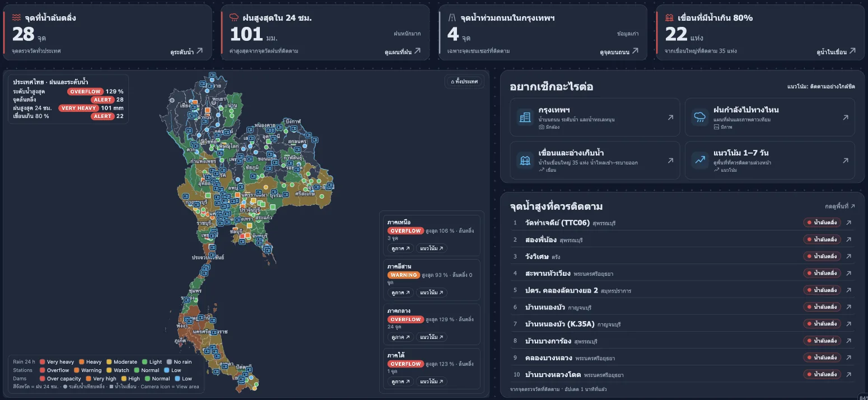The height and width of the screenshot is (400, 868).
Task: Click the ทั้งประเทศ home button on map
Action: [465, 82]
